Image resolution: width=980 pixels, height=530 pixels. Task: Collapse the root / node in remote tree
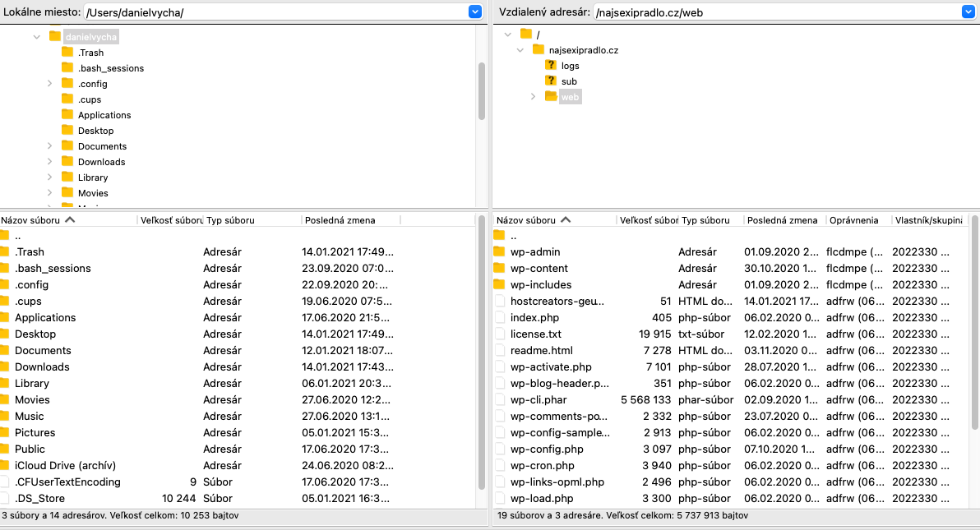[507, 35]
